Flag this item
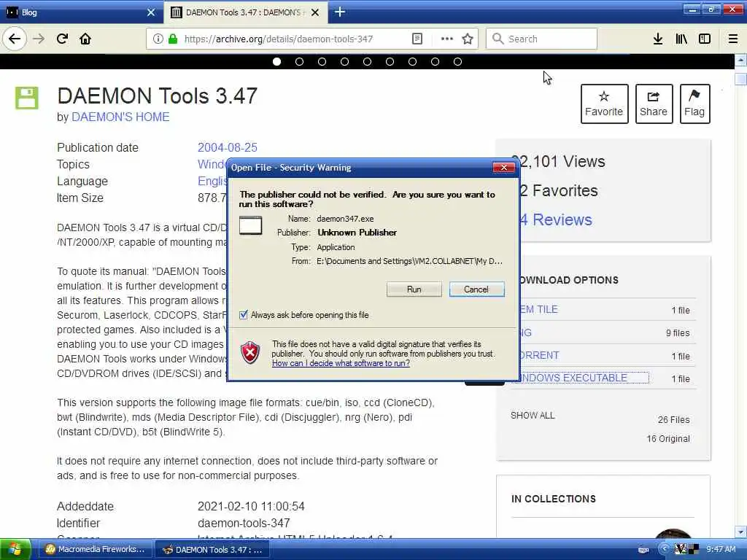Image resolution: width=747 pixels, height=560 pixels. point(694,104)
